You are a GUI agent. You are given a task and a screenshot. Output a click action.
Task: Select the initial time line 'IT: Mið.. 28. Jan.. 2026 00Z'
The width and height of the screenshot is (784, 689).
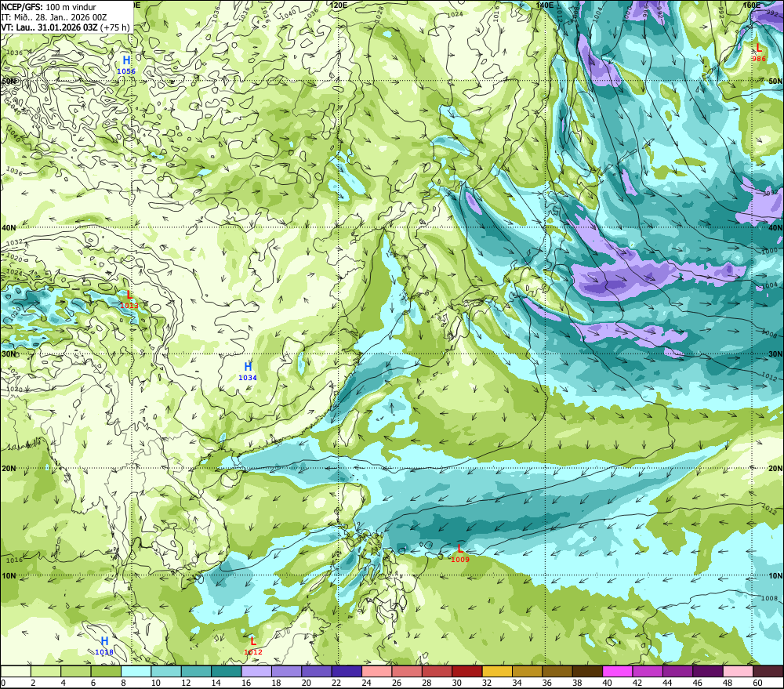[x=54, y=17]
